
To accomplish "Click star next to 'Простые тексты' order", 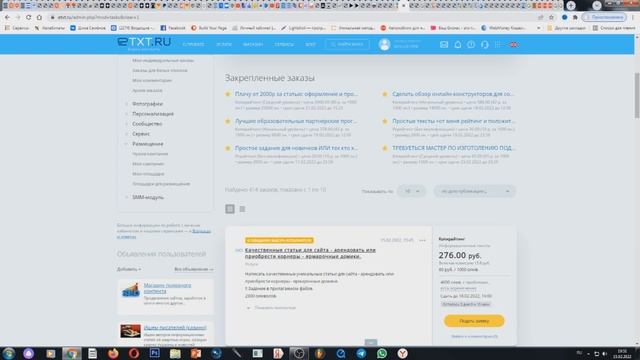I will pos(384,121).
